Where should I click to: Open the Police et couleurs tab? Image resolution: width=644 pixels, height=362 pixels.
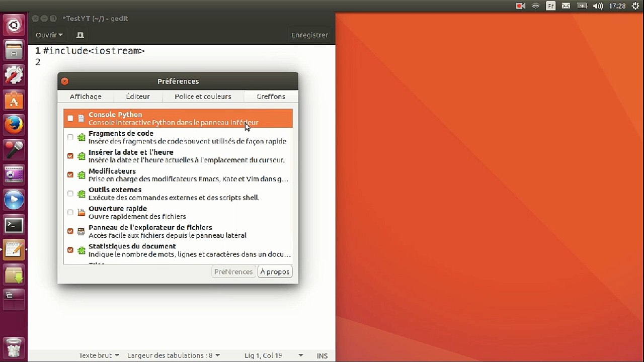(x=203, y=97)
